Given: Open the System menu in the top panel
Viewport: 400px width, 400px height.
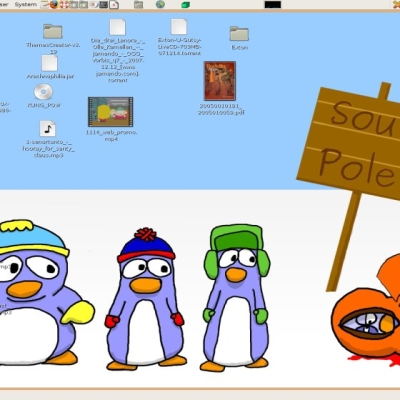Looking at the screenshot, I should click(x=26, y=5).
